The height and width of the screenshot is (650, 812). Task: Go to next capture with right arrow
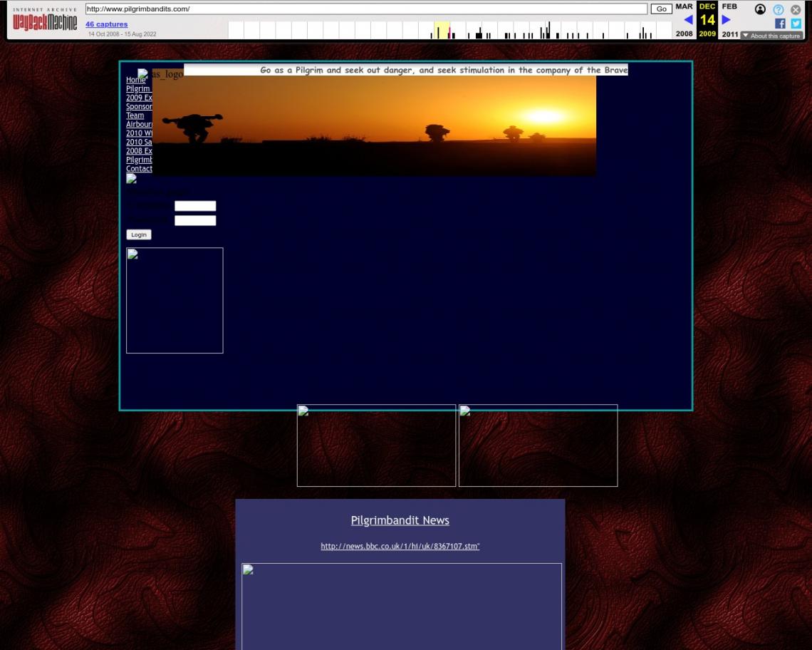click(x=726, y=20)
